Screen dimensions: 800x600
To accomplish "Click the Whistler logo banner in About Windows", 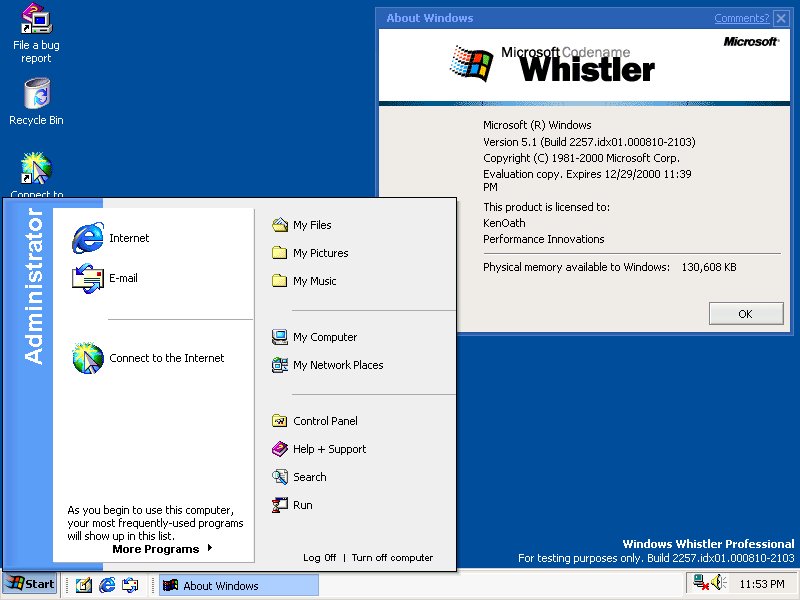I will [584, 65].
